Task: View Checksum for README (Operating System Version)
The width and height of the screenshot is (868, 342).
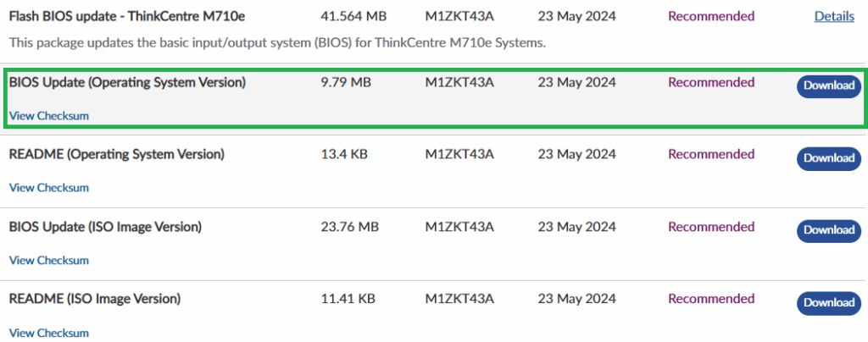Action: 48,188
